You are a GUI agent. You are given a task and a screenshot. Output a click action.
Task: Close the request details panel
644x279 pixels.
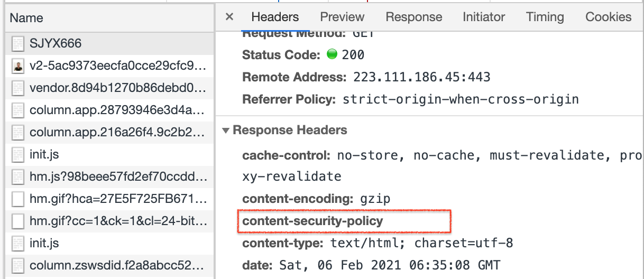(x=229, y=17)
